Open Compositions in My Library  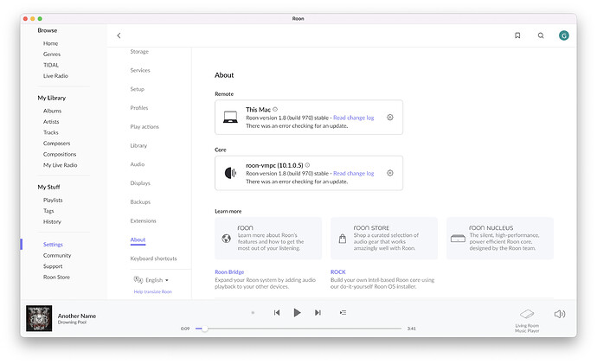point(60,154)
